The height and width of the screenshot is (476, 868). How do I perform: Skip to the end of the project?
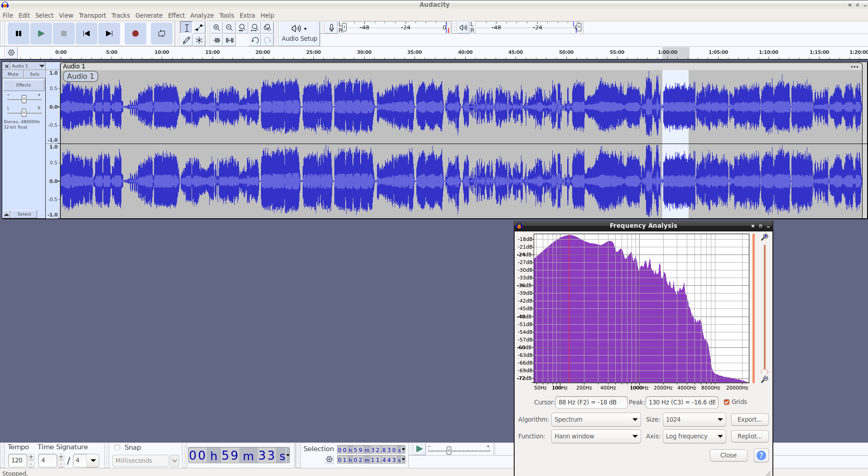(x=109, y=34)
